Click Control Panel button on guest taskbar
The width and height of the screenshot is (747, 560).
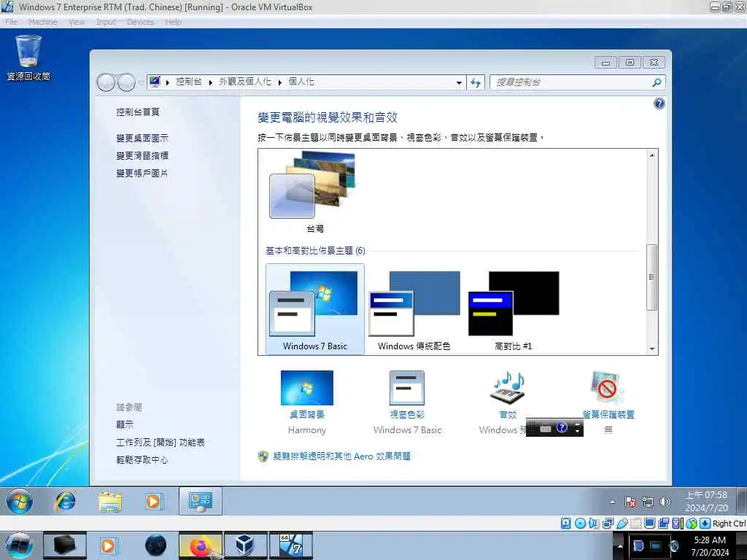(200, 502)
